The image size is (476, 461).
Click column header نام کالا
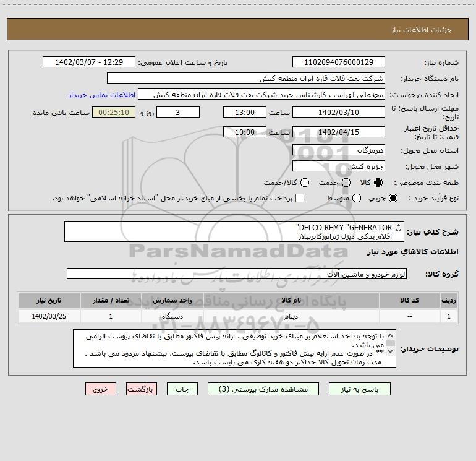291,300
